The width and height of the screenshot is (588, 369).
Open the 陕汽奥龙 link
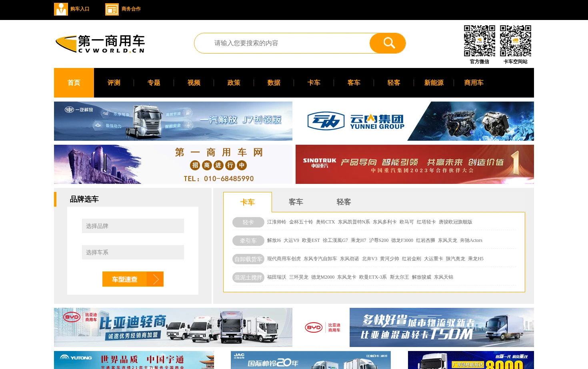coord(456,259)
